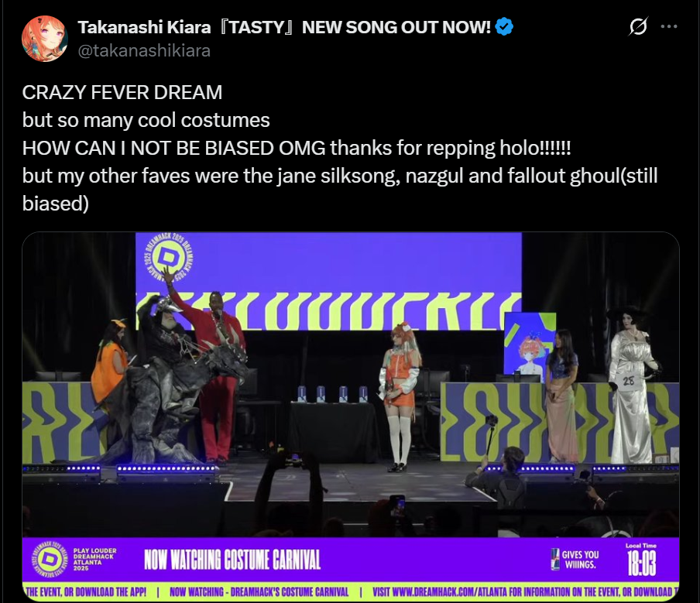Click the Red Bull can logo

(x=555, y=559)
